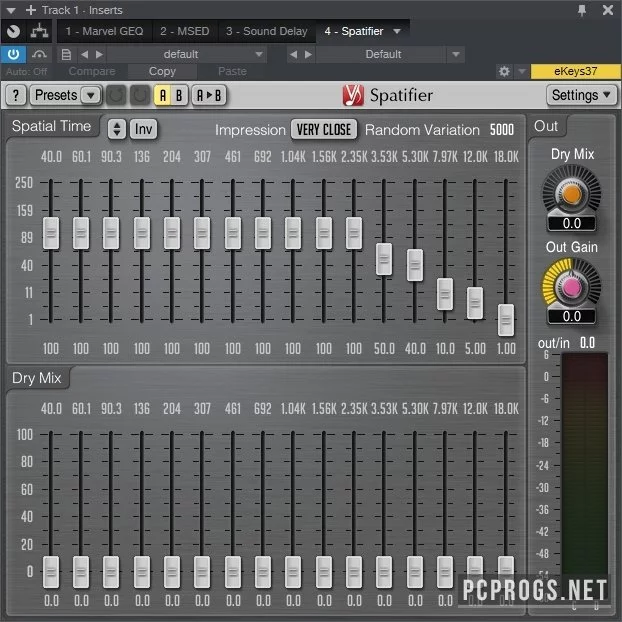Click the out/in 0.0 readout
This screenshot has height=622, width=622.
pos(587,343)
